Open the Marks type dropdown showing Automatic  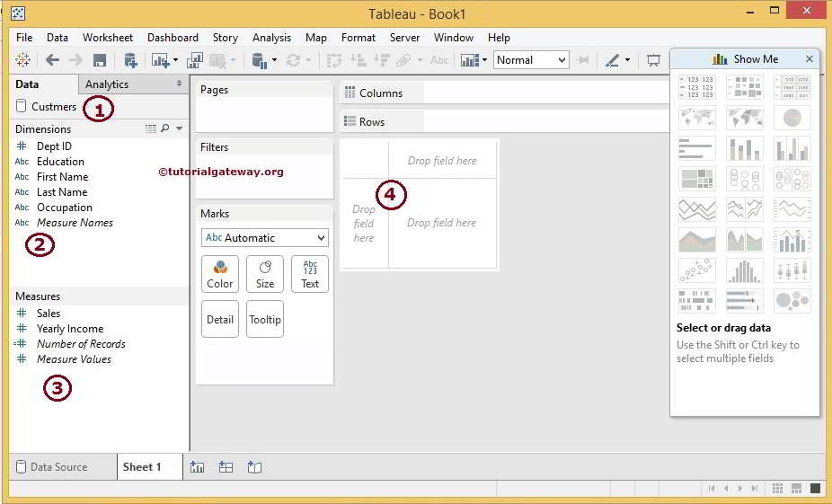tap(265, 238)
